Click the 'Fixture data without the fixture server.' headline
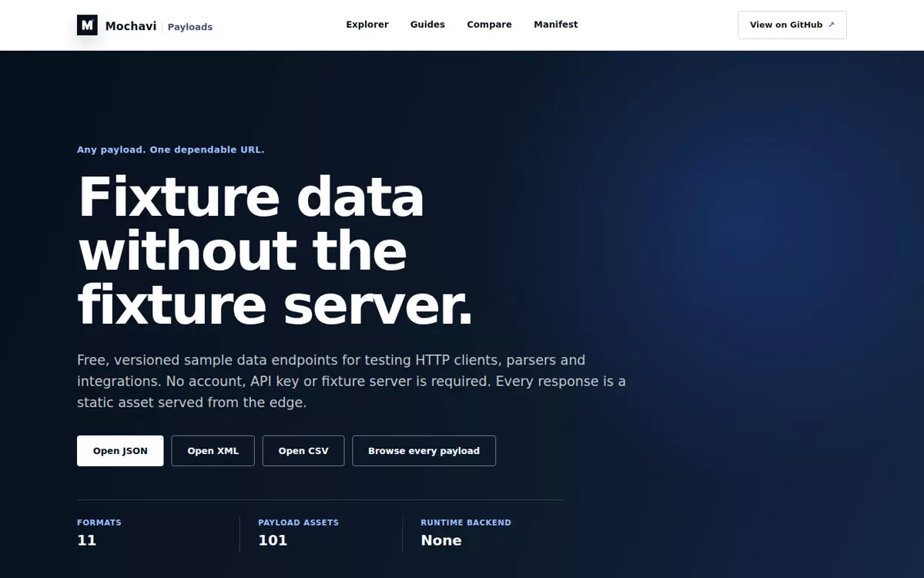924x578 pixels. coord(275,251)
